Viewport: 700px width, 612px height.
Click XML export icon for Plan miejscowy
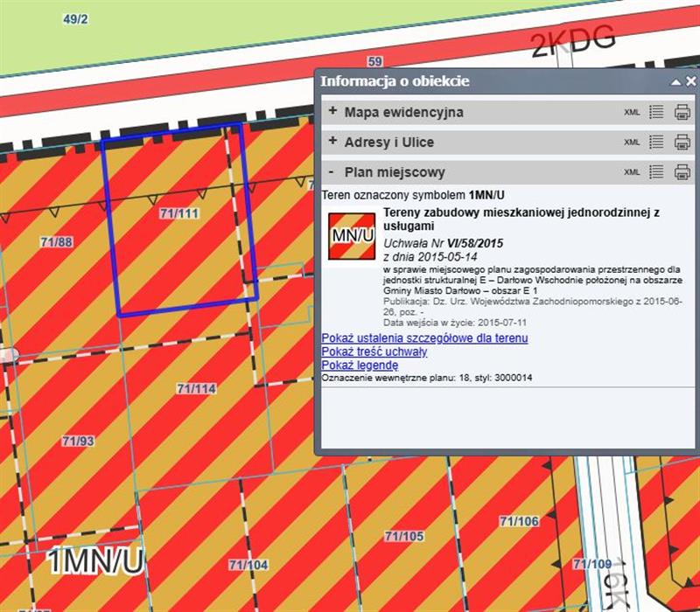pyautogui.click(x=632, y=172)
